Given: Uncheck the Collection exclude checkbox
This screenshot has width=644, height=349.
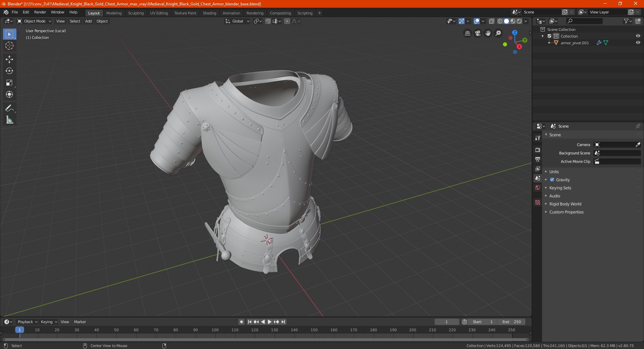Looking at the screenshot, I should pos(549,36).
